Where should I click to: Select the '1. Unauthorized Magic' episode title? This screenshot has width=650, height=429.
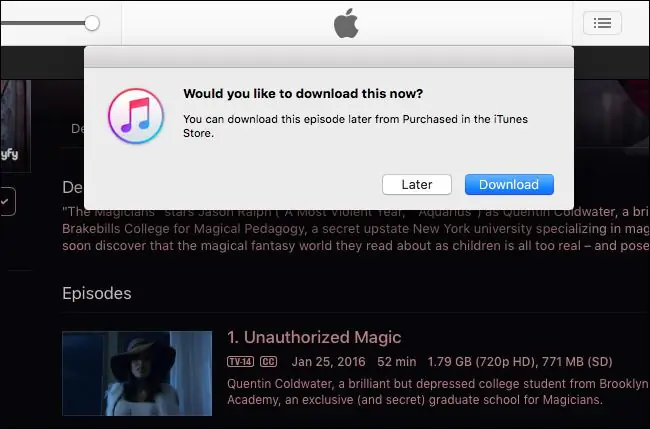click(314, 337)
